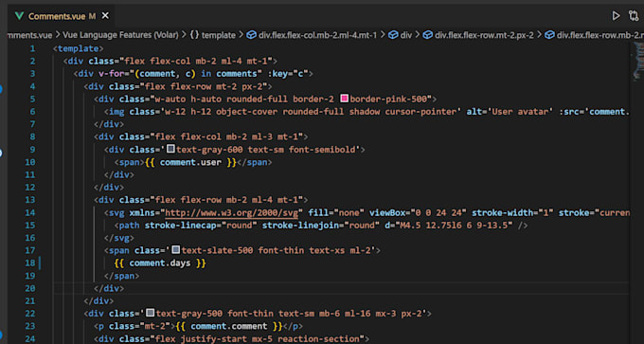This screenshot has height=344, width=644.
Task: Close the Comments.vue tab
Action: [x=105, y=16]
